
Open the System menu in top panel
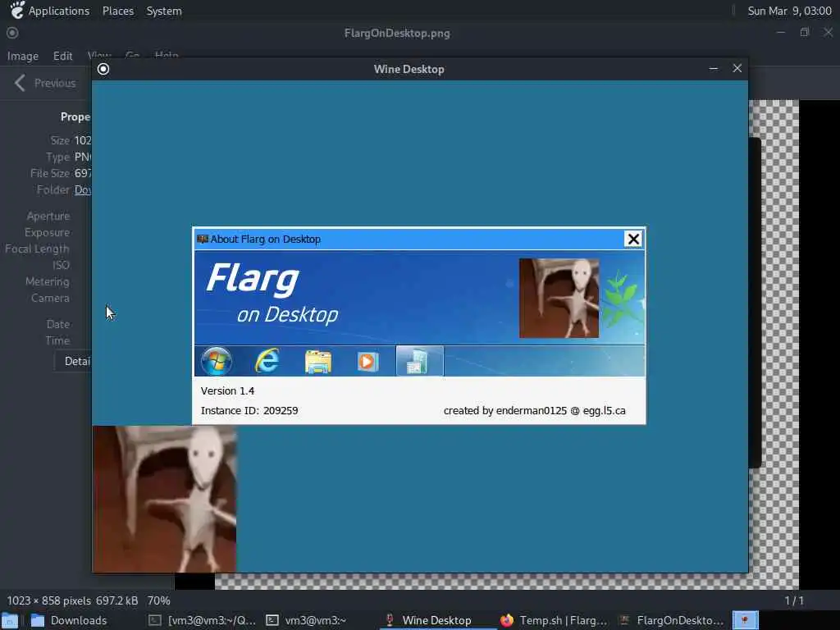164,11
